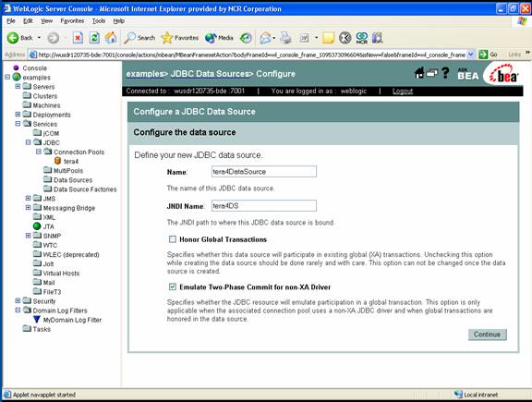This screenshot has width=532, height=402.
Task: Collapse the Services tree node
Action: (x=18, y=124)
